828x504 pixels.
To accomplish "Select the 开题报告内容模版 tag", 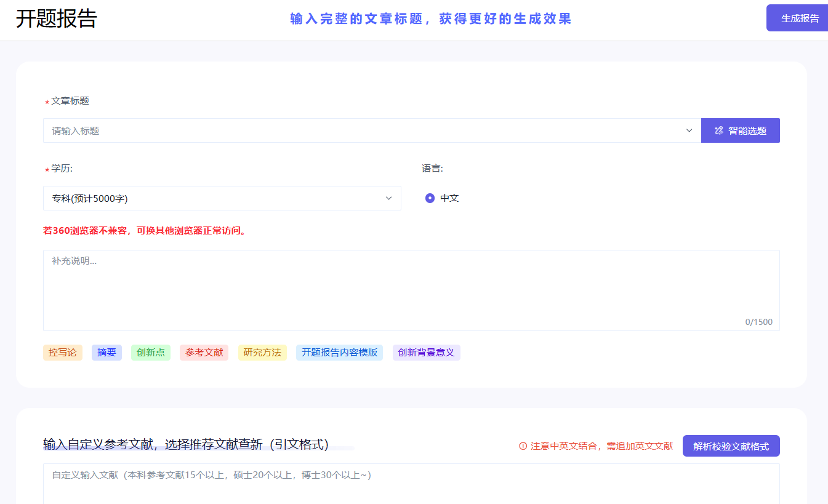I will (339, 353).
